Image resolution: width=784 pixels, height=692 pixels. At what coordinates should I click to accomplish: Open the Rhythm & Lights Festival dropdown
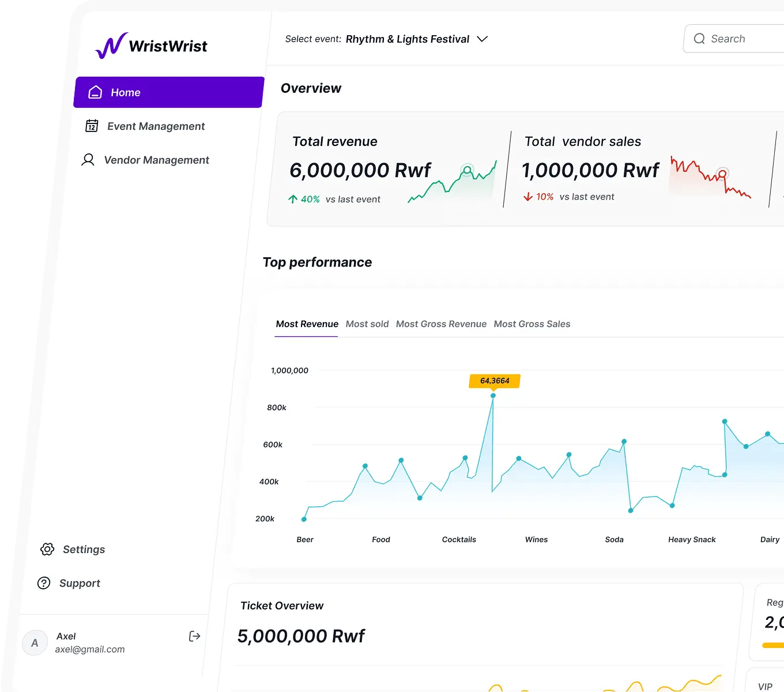point(408,39)
